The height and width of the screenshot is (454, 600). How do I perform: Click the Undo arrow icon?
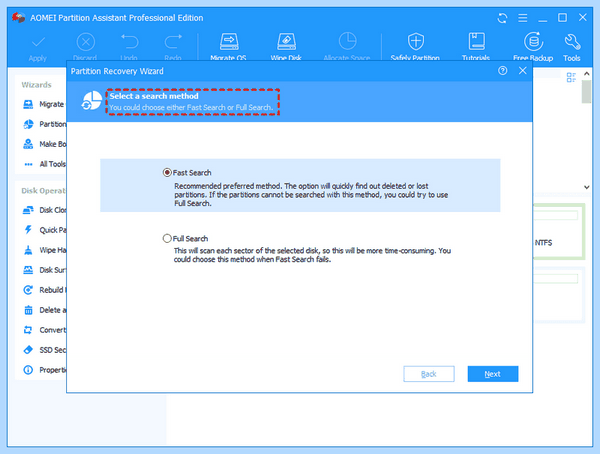click(130, 41)
